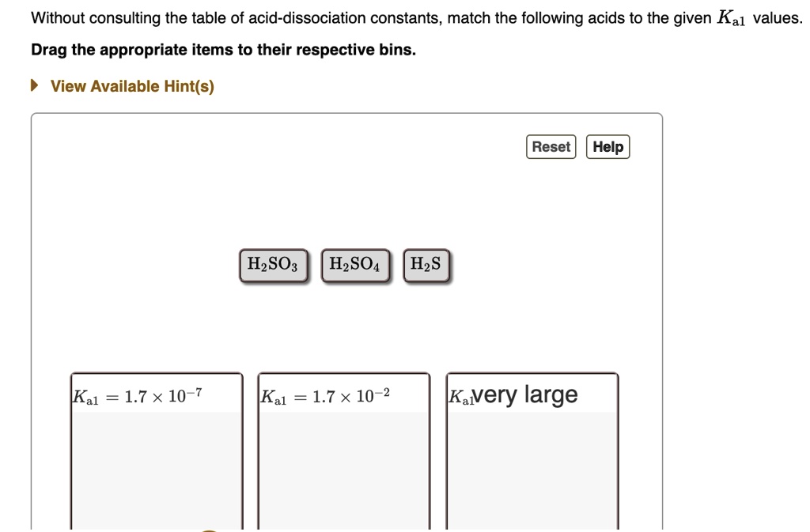Click the Help button
Screen dimensions: 810x532
click(x=607, y=146)
